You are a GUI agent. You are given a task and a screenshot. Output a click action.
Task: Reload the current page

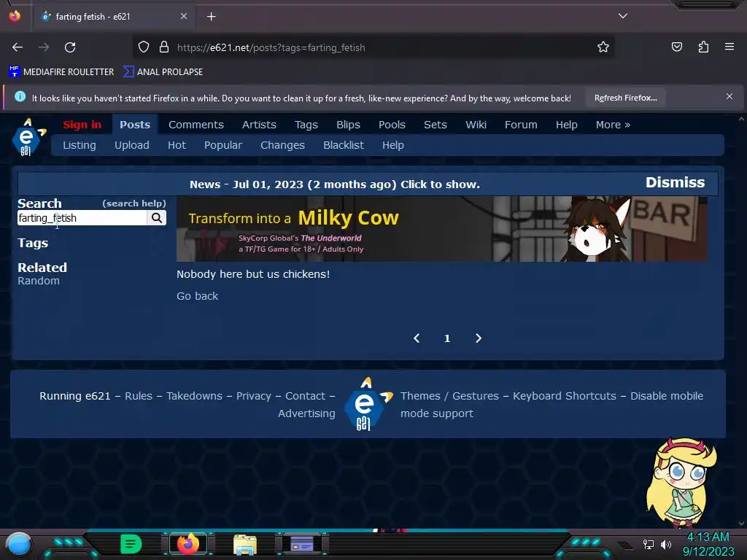point(70,47)
